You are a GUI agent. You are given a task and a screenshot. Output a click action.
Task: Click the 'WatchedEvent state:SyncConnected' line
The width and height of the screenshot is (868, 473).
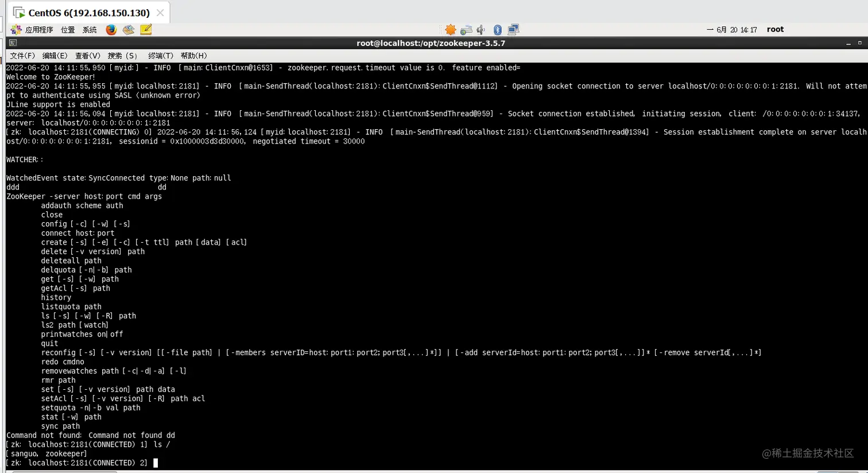tap(118, 178)
